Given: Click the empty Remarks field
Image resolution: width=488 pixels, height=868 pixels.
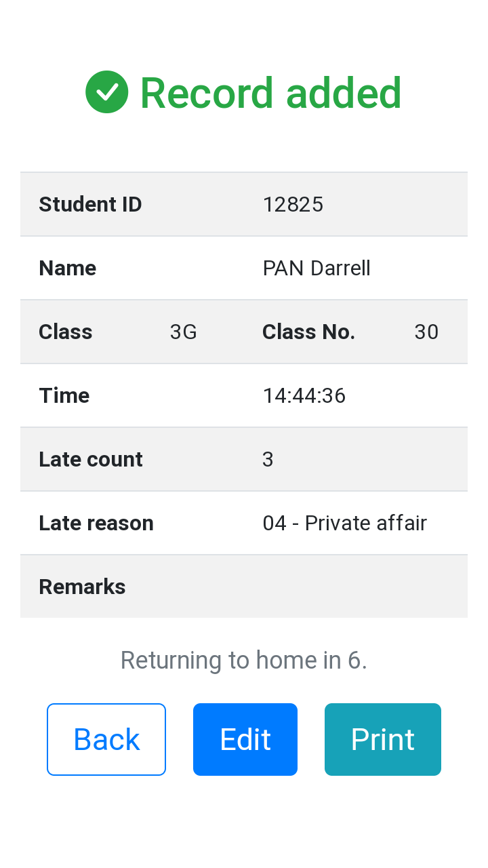Looking at the screenshot, I should pos(339,586).
